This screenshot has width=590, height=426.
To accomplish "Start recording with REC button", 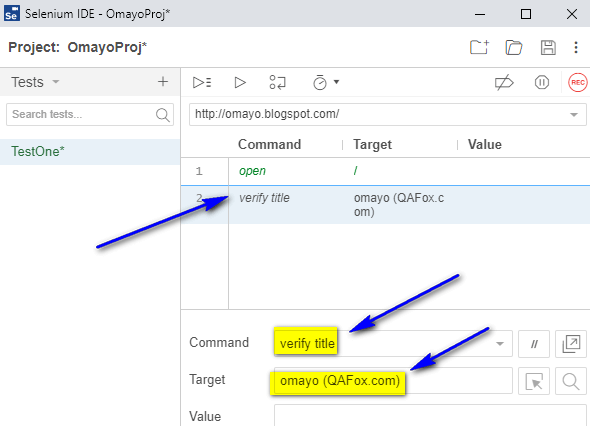I will coord(578,82).
